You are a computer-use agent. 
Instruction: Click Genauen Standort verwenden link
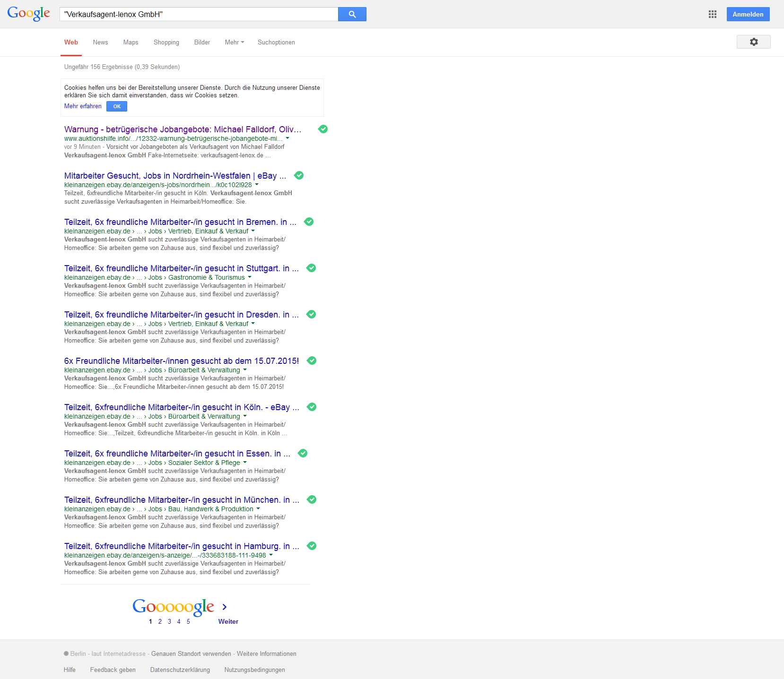191,653
